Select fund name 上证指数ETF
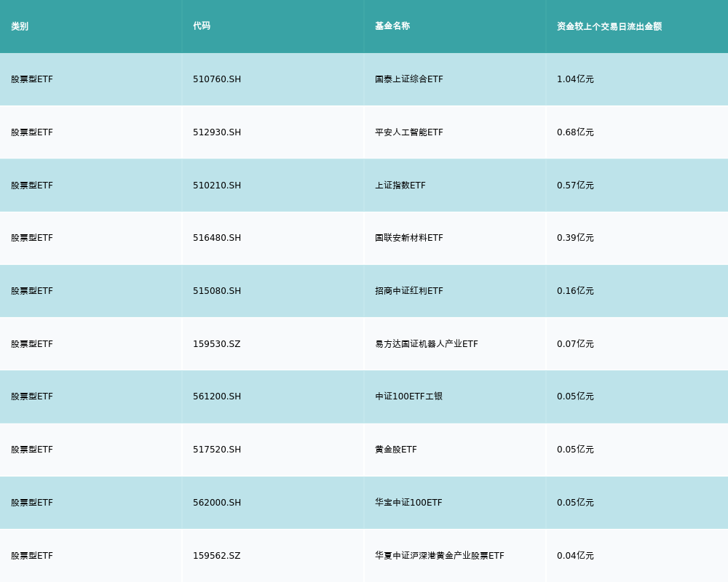This screenshot has height=582, width=728. pos(400,186)
